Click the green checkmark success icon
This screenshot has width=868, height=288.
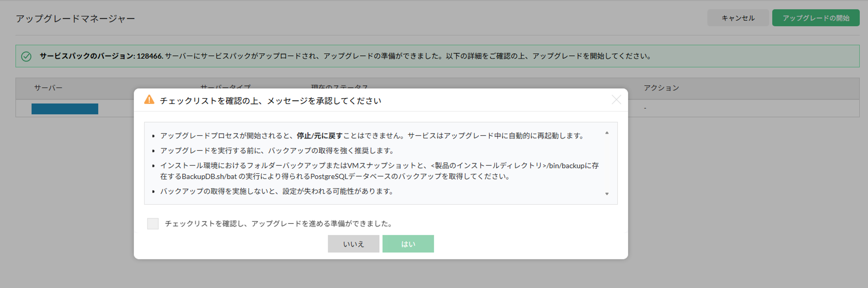point(26,56)
